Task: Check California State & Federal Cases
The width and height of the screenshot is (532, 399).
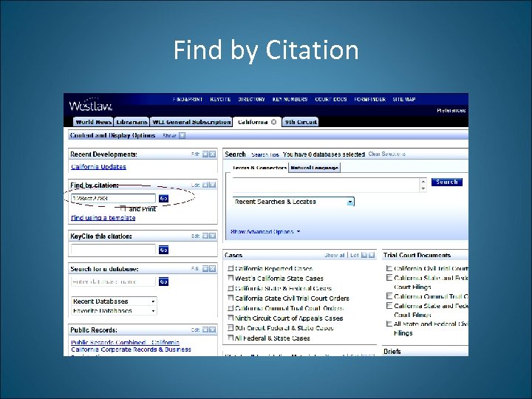Action: point(231,288)
